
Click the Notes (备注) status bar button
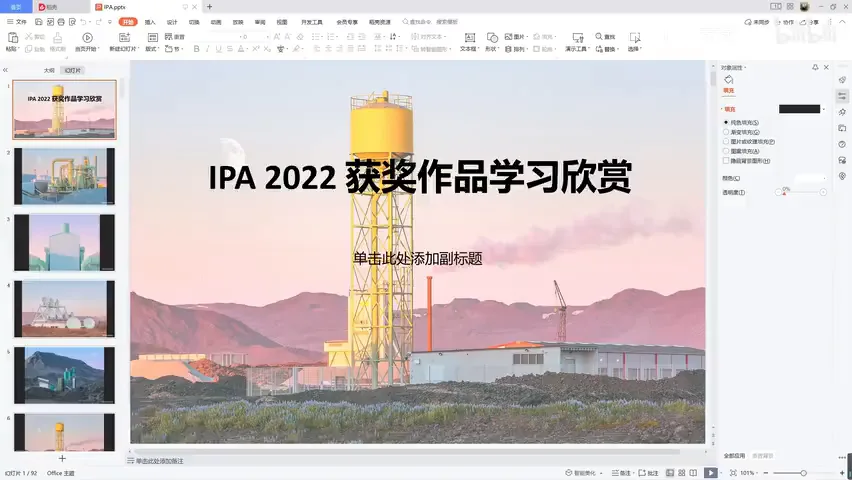[x=622, y=473]
